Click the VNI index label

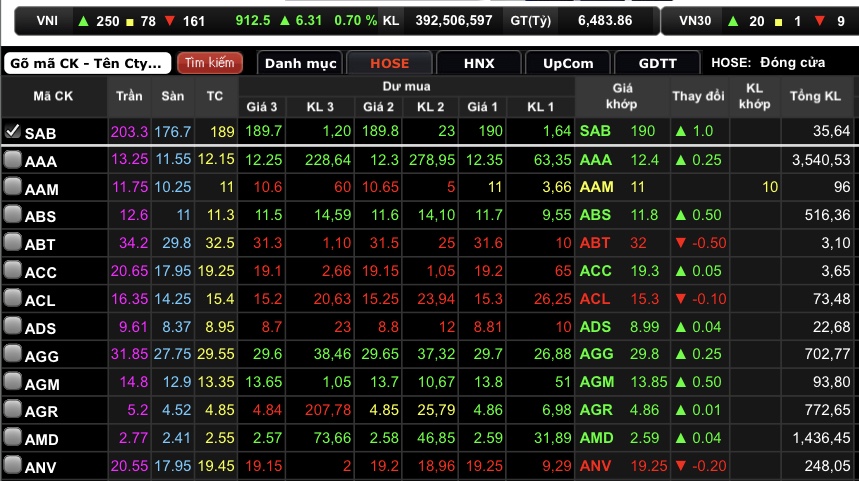47,21
